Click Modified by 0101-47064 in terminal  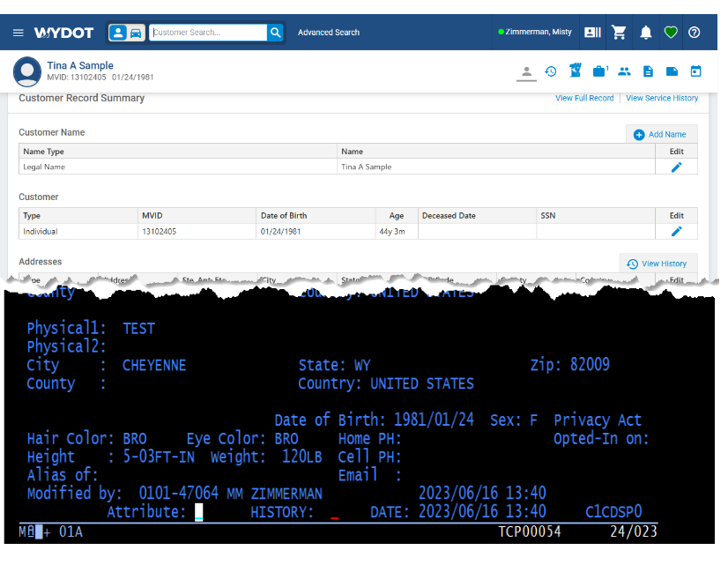(x=178, y=493)
